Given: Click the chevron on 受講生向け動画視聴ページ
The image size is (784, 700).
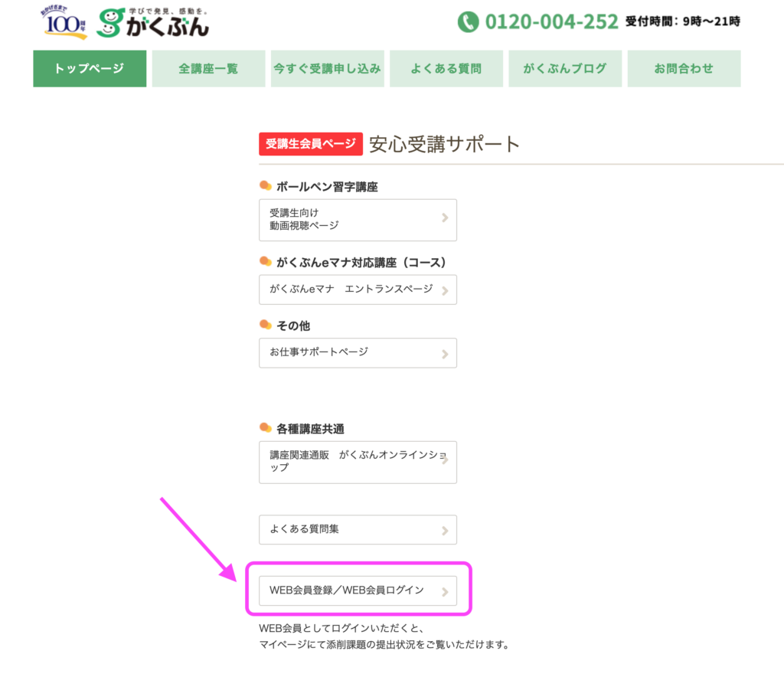Looking at the screenshot, I should pyautogui.click(x=445, y=219).
